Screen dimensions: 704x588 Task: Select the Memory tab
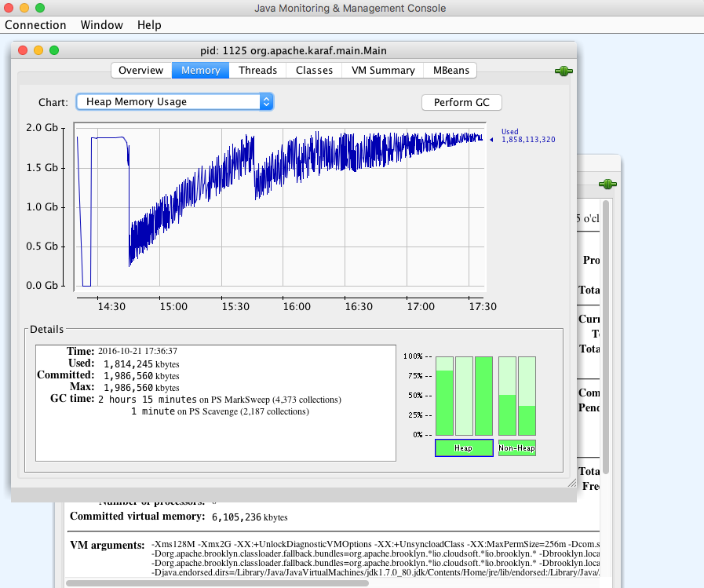(x=200, y=71)
